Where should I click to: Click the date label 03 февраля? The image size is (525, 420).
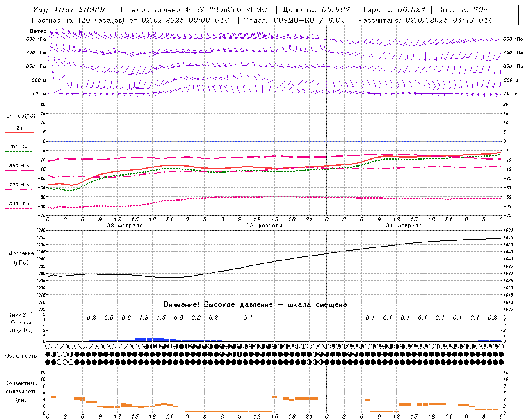coord(264,226)
